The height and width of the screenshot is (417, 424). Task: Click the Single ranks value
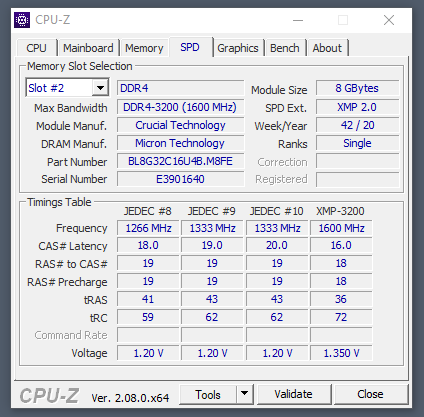pyautogui.click(x=357, y=143)
